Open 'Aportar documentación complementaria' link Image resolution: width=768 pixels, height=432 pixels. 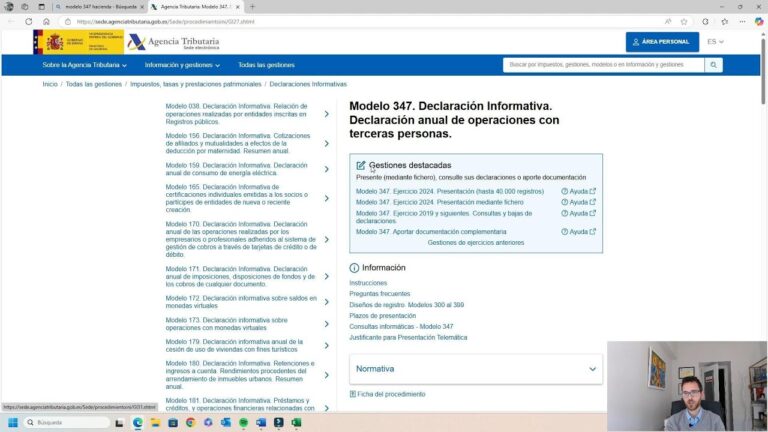tap(431, 232)
